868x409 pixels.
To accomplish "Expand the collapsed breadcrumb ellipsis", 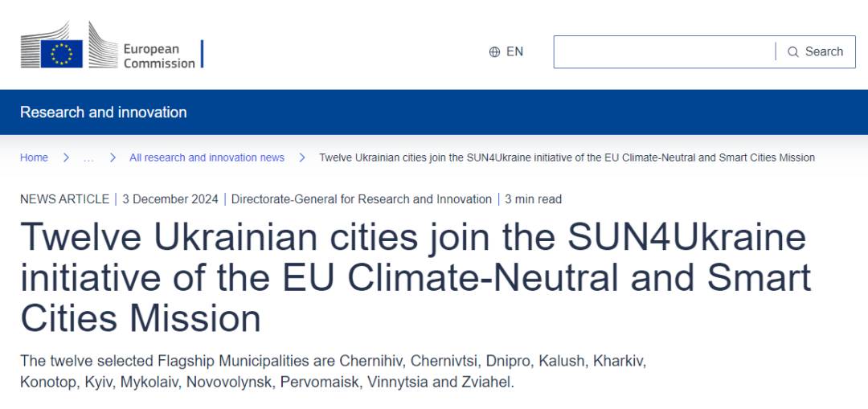I will tap(88, 157).
